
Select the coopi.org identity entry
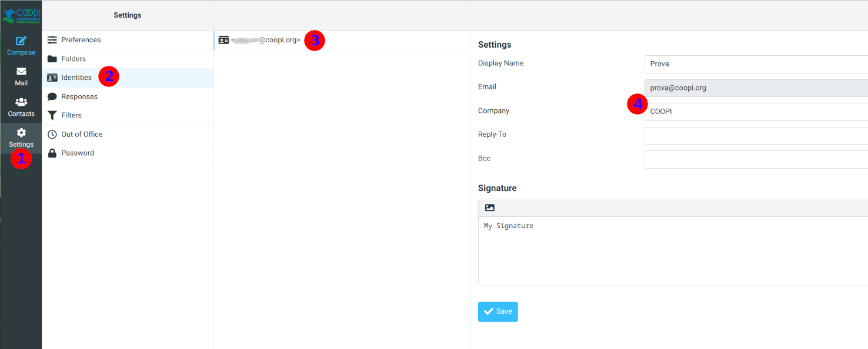[x=266, y=40]
